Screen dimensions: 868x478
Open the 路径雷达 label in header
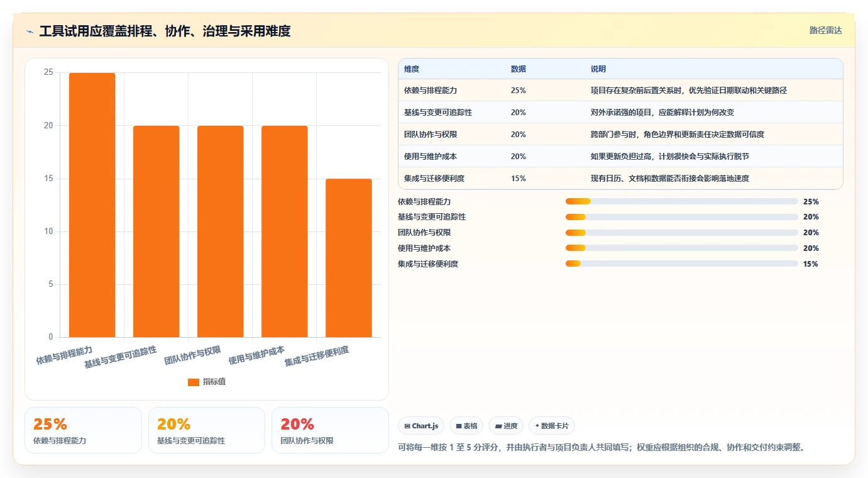(x=825, y=30)
